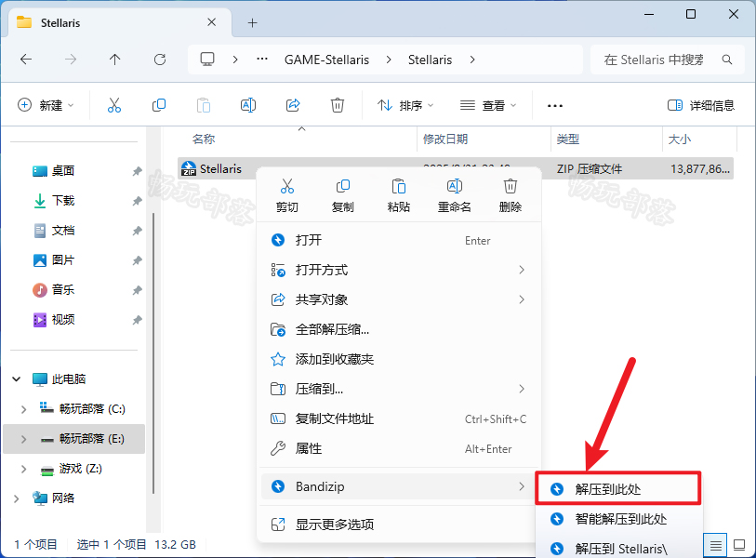Sort by the 类型 column header
Viewport: 756px width, 558px height.
[567, 139]
